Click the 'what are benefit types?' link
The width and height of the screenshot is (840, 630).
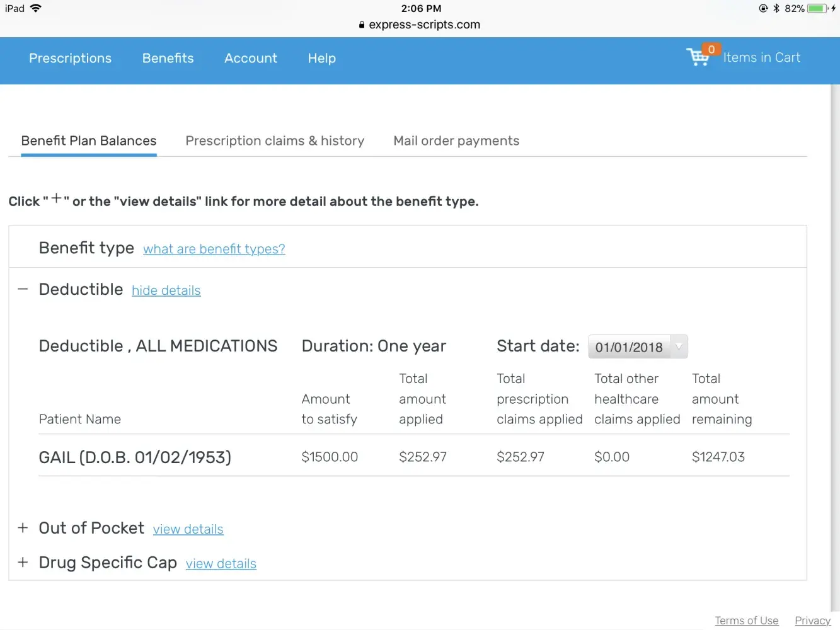coord(214,249)
